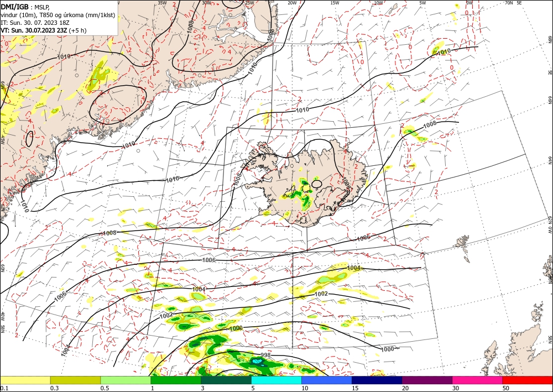Click the "45W" label on the left edge
The image size is (553, 392).
click(x=3, y=139)
